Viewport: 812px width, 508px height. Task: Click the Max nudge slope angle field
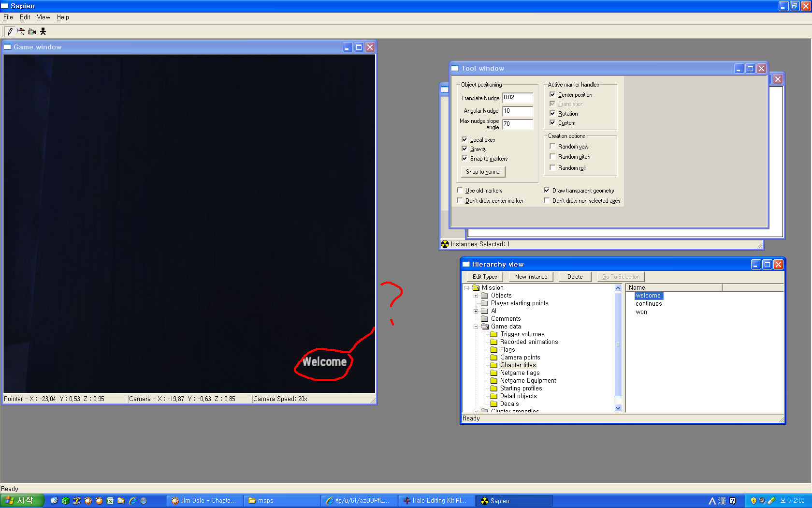click(518, 124)
